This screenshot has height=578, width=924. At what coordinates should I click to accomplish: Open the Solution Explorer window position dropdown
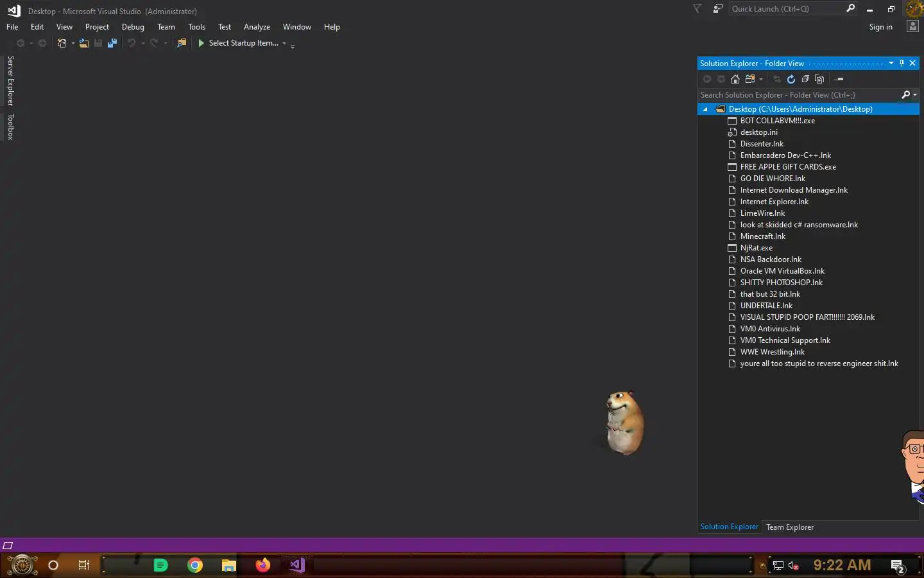891,63
